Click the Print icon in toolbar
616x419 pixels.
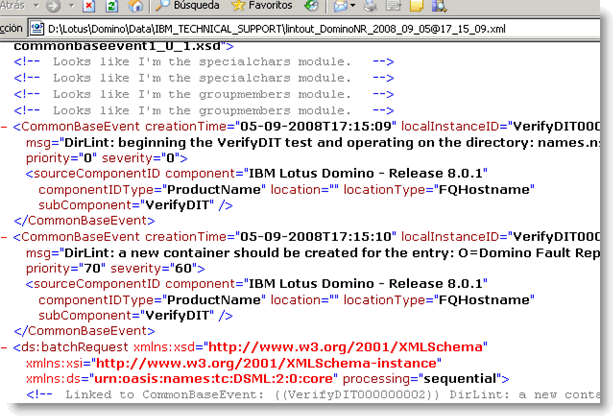tap(370, 6)
